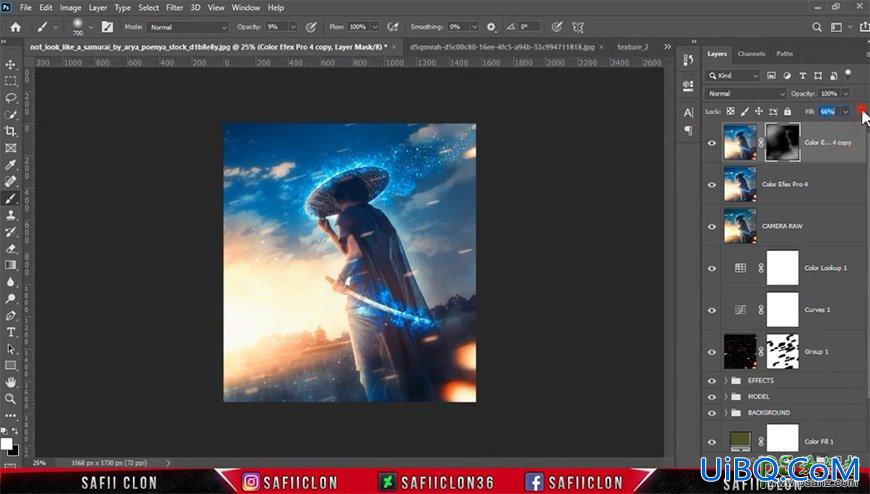
Task: Select the Move tool
Action: (10, 64)
